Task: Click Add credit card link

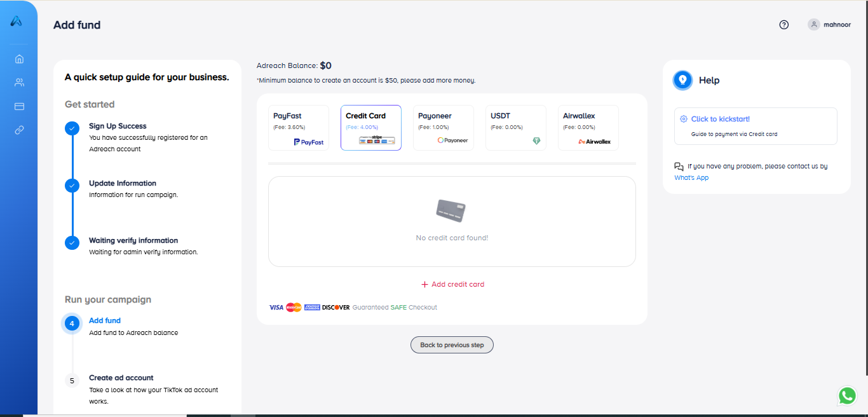Action: pos(452,285)
